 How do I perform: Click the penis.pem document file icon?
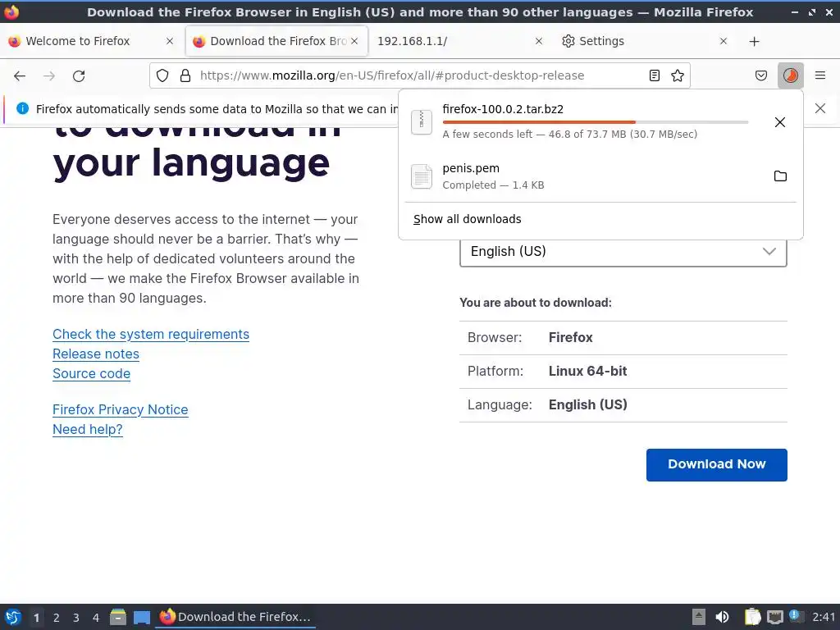[x=421, y=176]
